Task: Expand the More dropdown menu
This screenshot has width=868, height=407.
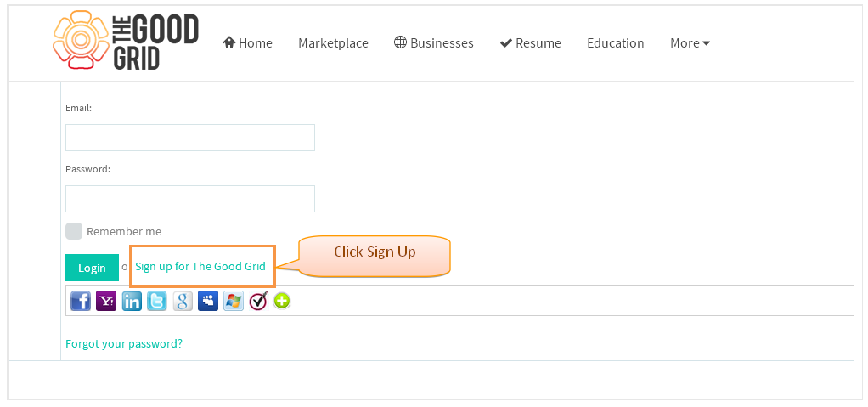Action: point(690,43)
